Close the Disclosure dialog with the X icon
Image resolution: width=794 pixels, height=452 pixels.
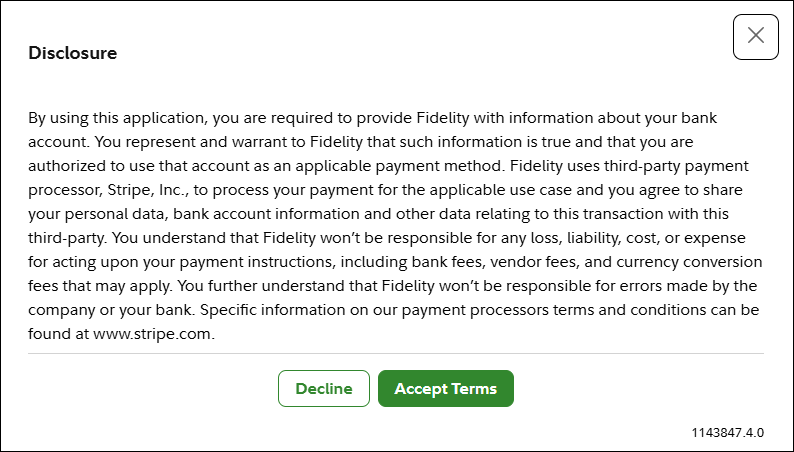coord(756,37)
